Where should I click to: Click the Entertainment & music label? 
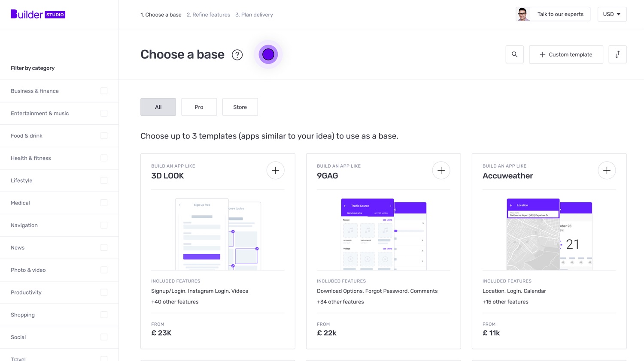click(x=40, y=113)
